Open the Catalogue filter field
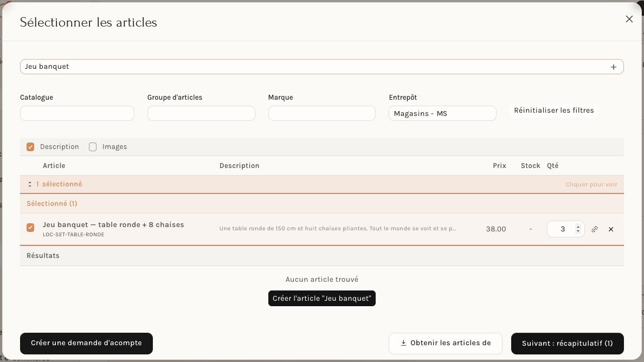This screenshot has width=644, height=362. [77, 113]
